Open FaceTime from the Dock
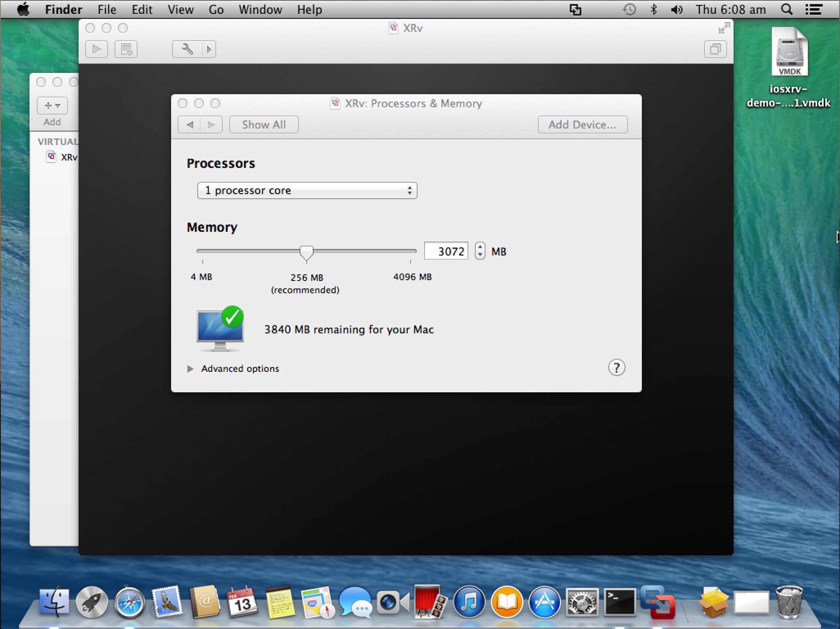The image size is (840, 629). [x=393, y=602]
